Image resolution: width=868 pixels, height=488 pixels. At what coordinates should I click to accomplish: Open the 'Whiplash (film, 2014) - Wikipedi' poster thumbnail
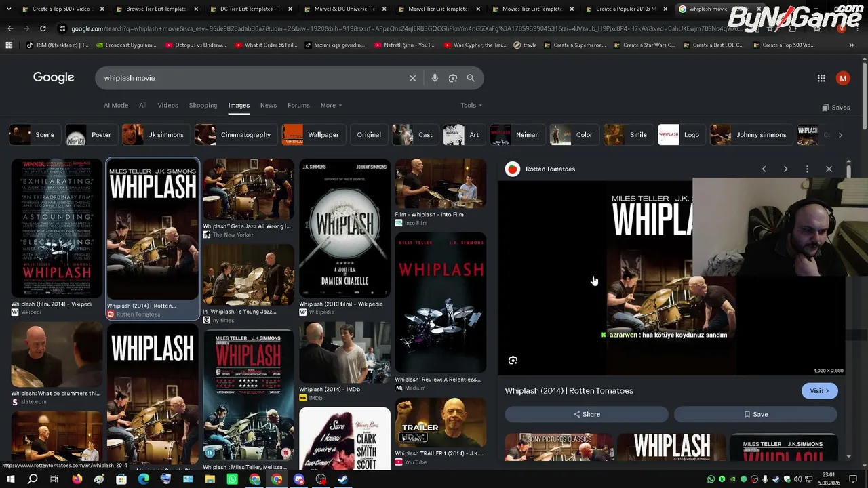pyautogui.click(x=56, y=228)
